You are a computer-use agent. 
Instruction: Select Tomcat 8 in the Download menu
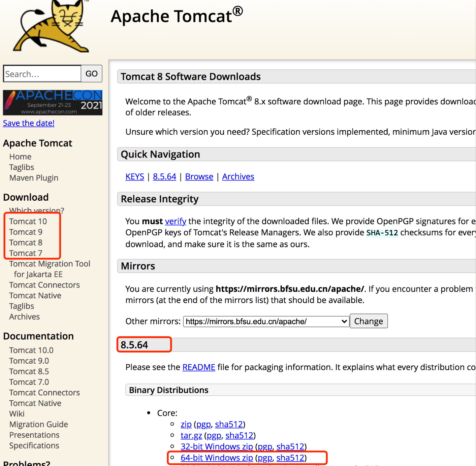26,242
